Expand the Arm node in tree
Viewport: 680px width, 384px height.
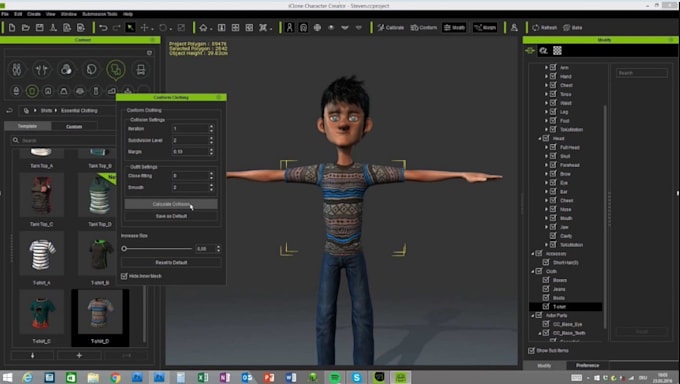click(546, 67)
